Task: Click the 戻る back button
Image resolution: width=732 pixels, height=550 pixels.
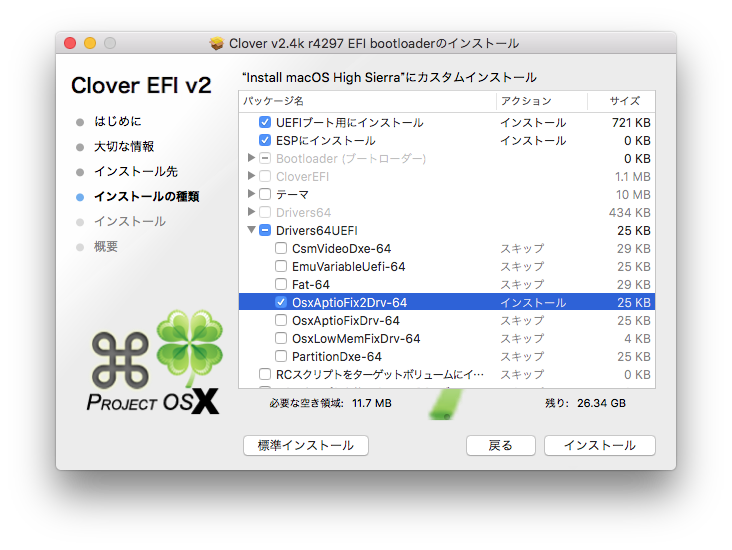Action: (x=500, y=445)
